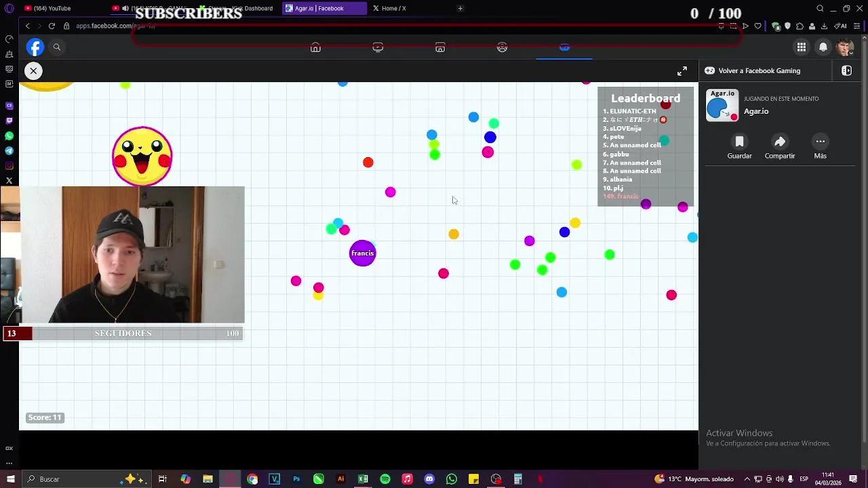
Task: Click the 'Score: 11' label
Action: click(45, 418)
